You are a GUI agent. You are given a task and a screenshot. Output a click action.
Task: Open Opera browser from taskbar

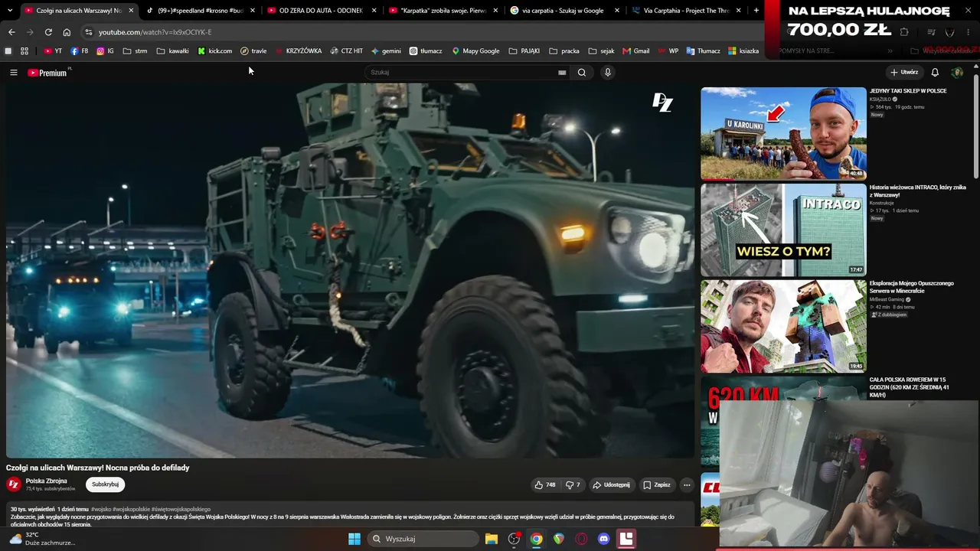pyautogui.click(x=581, y=539)
